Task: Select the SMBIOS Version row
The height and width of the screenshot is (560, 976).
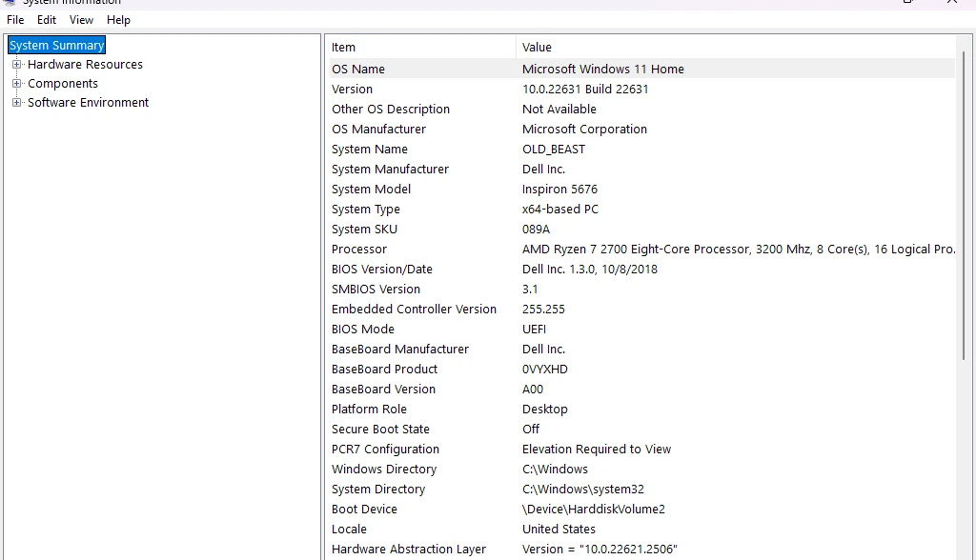Action: (x=641, y=290)
